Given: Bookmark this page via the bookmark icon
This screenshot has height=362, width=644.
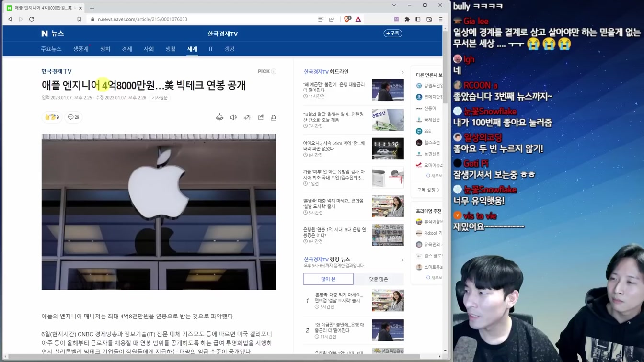Looking at the screenshot, I should point(79,19).
